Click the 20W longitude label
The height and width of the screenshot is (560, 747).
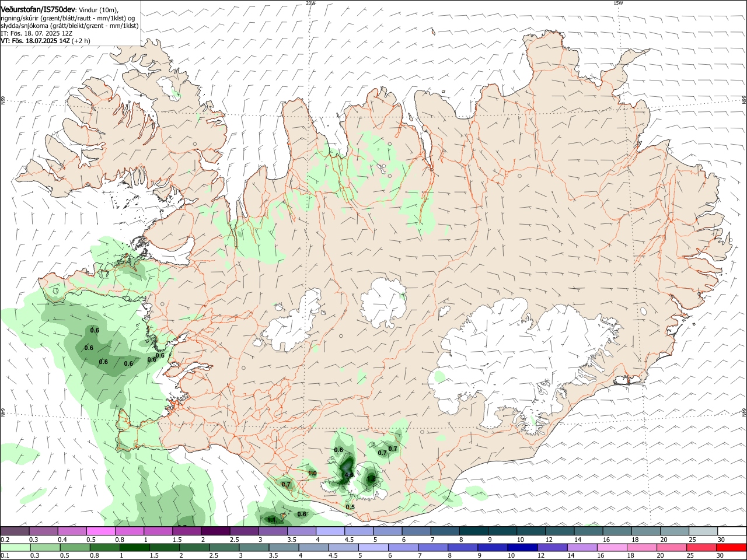[x=310, y=3]
